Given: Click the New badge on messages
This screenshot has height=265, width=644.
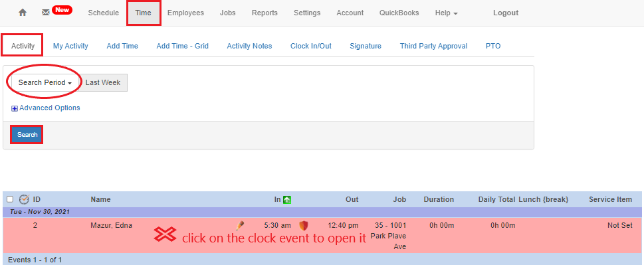Looking at the screenshot, I should point(62,10).
